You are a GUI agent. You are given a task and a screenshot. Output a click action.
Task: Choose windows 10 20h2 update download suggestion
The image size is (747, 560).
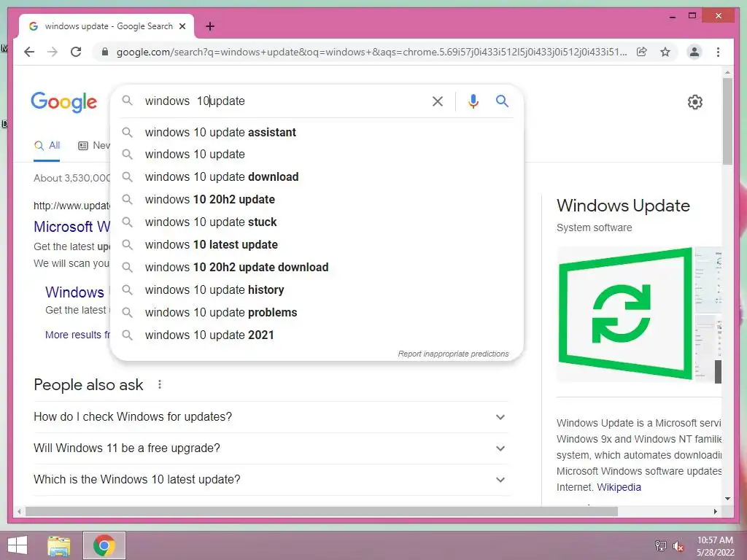pos(317,268)
